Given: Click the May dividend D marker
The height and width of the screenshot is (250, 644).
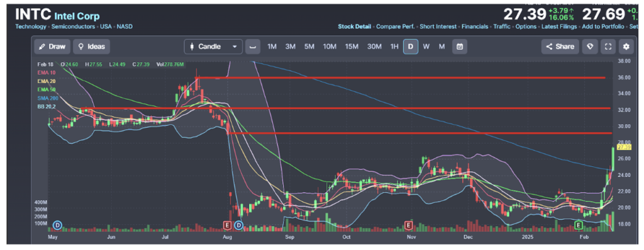Looking at the screenshot, I should point(58,225).
